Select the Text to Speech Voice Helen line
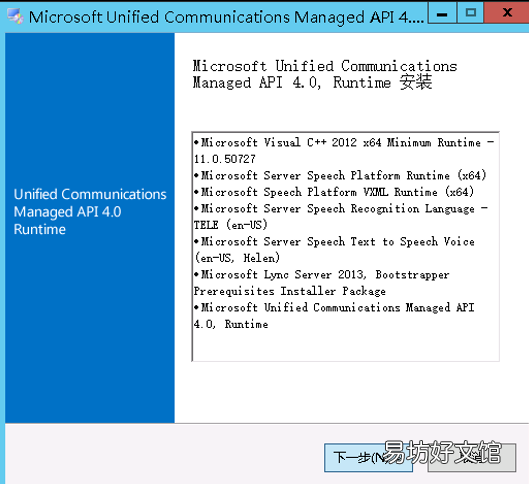Screen dimensions: 529x484 335,250
